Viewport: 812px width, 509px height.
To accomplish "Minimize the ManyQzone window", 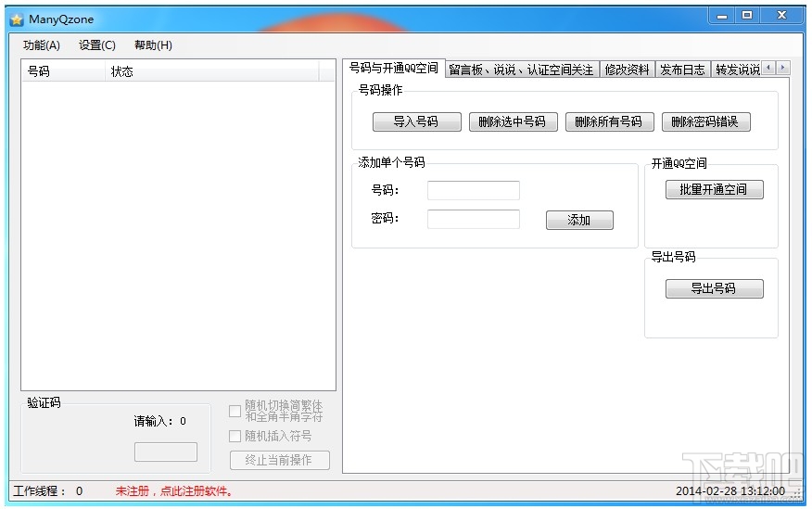I will (x=722, y=16).
